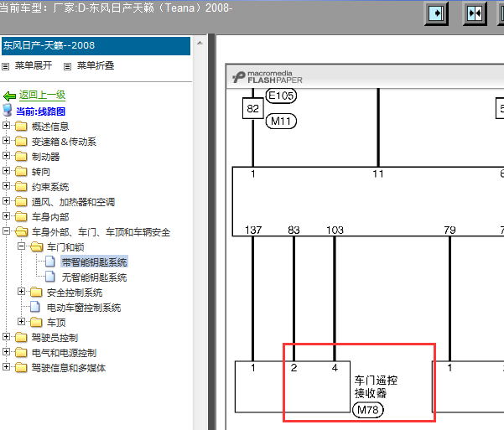Select the 驾驶员控制 folder label

(55, 338)
